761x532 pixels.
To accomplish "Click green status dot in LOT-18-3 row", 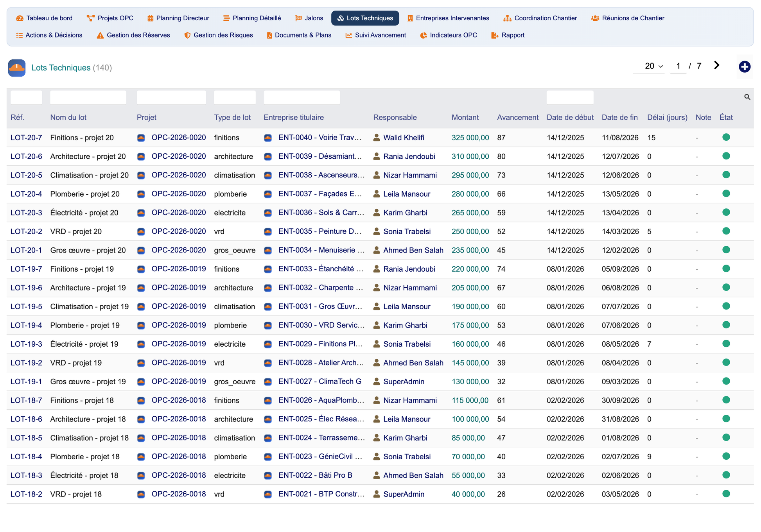I will coord(726,475).
